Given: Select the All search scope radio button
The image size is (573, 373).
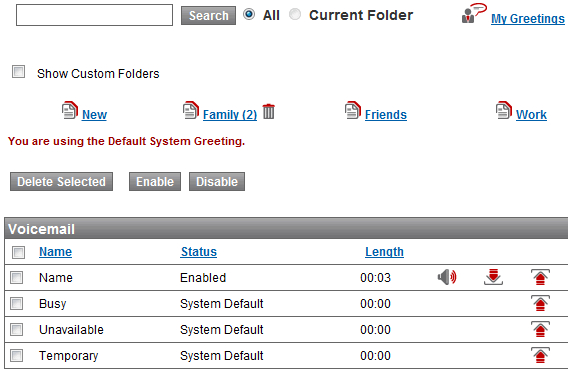Looking at the screenshot, I should (249, 14).
